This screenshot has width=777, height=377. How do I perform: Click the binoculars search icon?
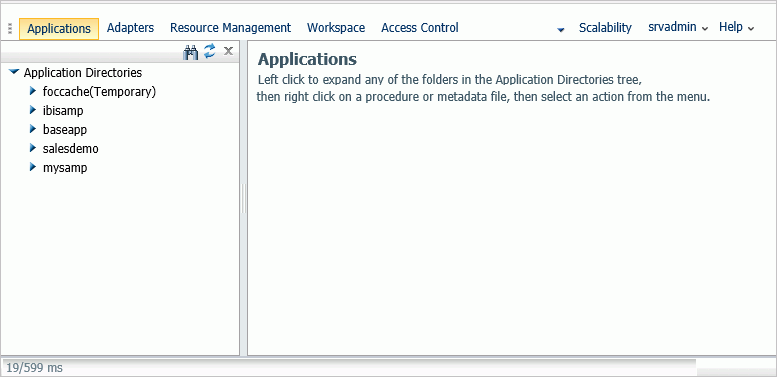click(x=190, y=52)
